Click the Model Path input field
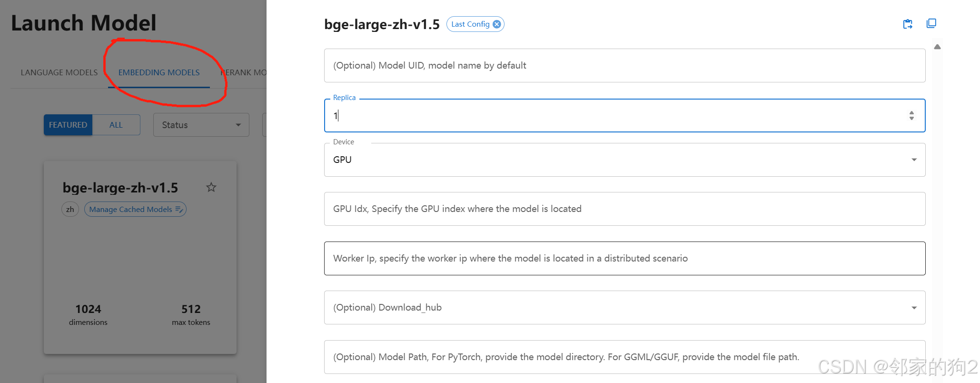Viewport: 980px width, 383px height. click(x=624, y=357)
